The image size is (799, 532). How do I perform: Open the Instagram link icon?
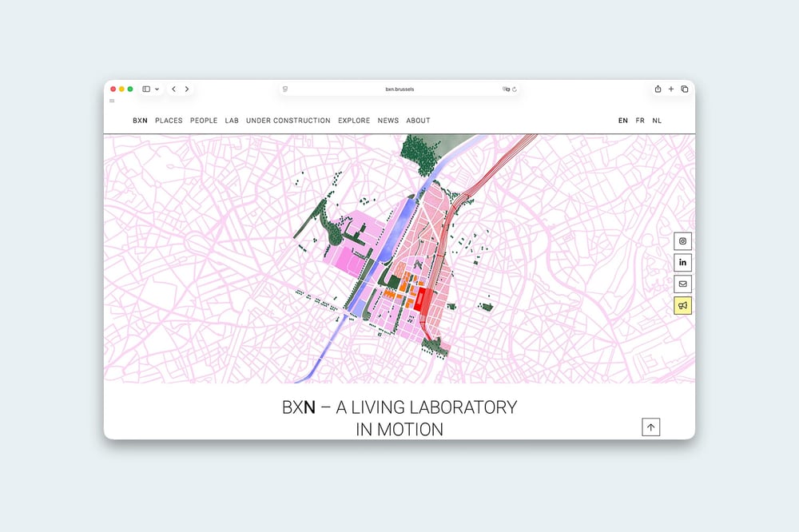click(x=683, y=241)
